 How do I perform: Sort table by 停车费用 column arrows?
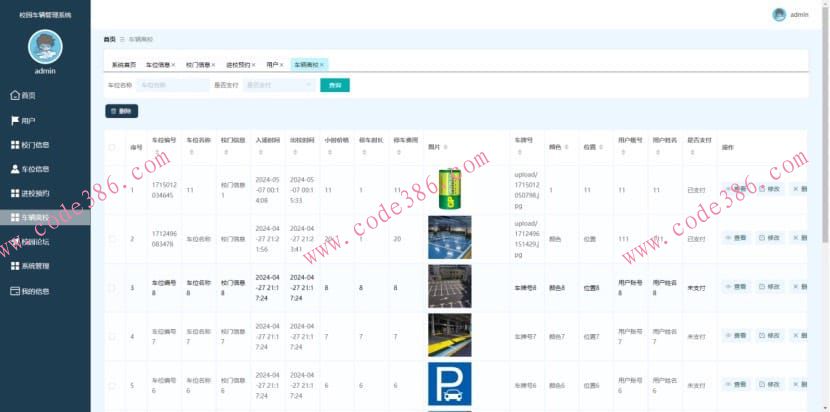(x=398, y=152)
